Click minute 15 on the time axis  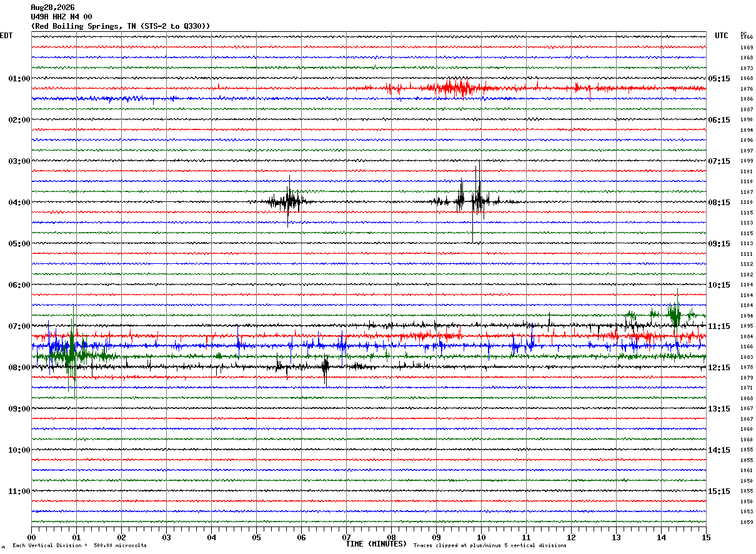point(706,537)
